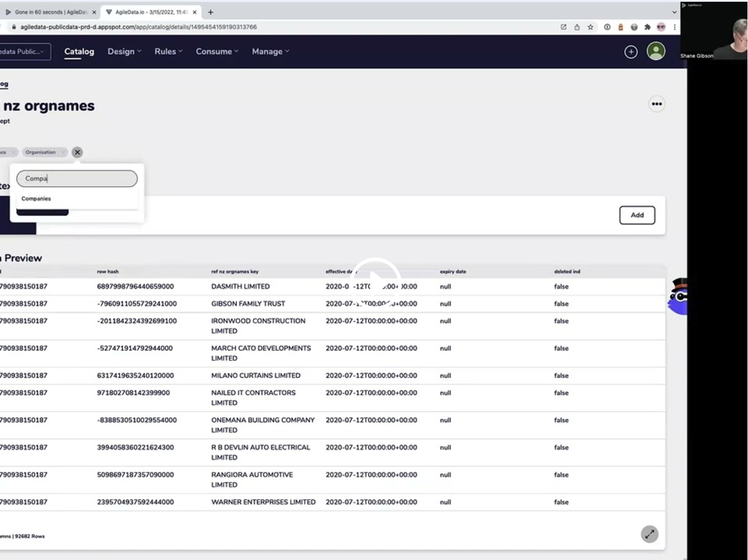This screenshot has height=560, width=748.
Task: Open the Design dropdown menu
Action: (x=124, y=51)
